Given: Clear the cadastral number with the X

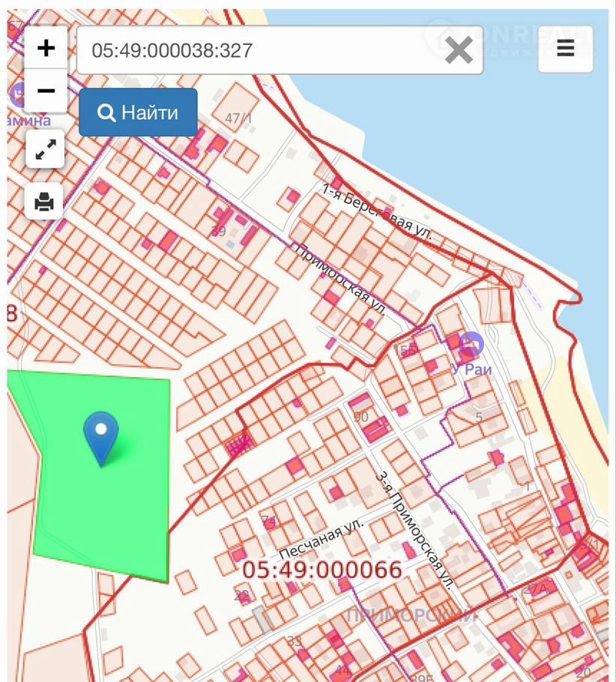Looking at the screenshot, I should tap(459, 50).
